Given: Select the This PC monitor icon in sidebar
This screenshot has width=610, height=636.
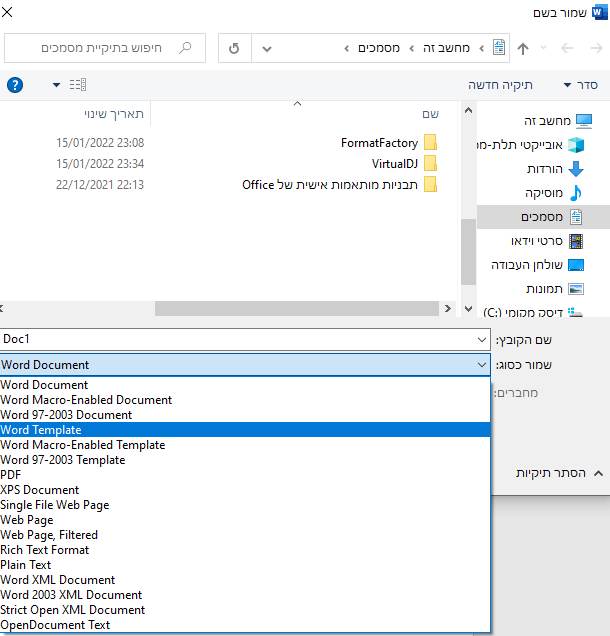Looking at the screenshot, I should click(x=584, y=121).
